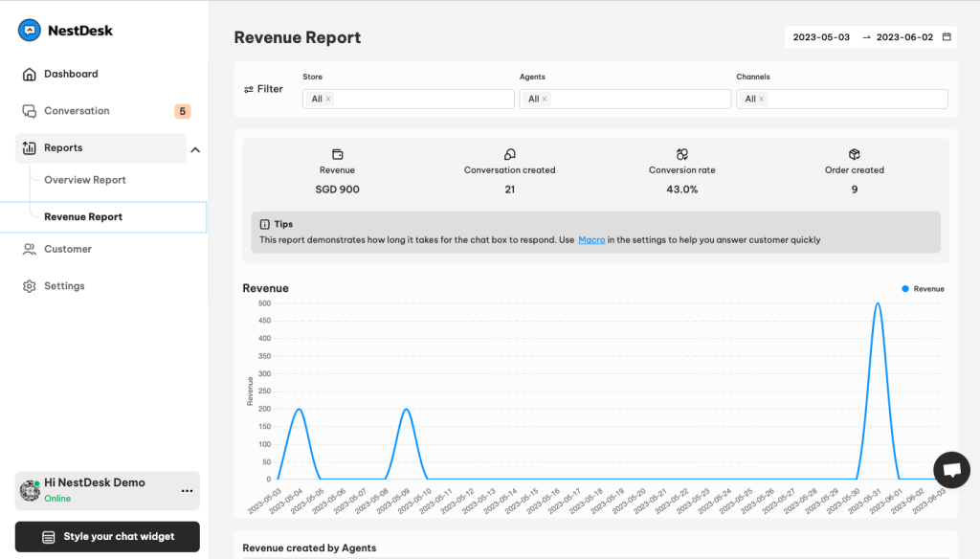This screenshot has height=559, width=980.
Task: Open the Channels filter dropdown
Action: click(842, 99)
